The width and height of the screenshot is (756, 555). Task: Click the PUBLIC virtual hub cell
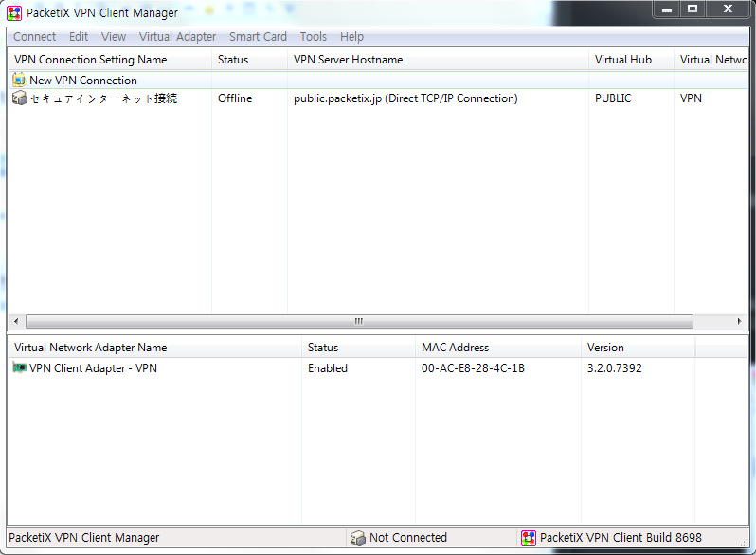613,98
